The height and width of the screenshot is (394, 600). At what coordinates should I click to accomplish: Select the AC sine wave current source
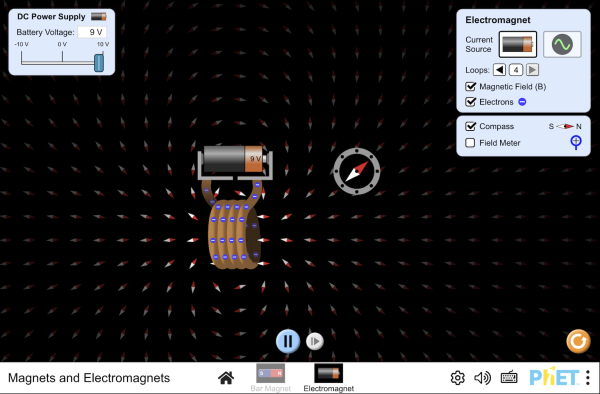pos(562,44)
